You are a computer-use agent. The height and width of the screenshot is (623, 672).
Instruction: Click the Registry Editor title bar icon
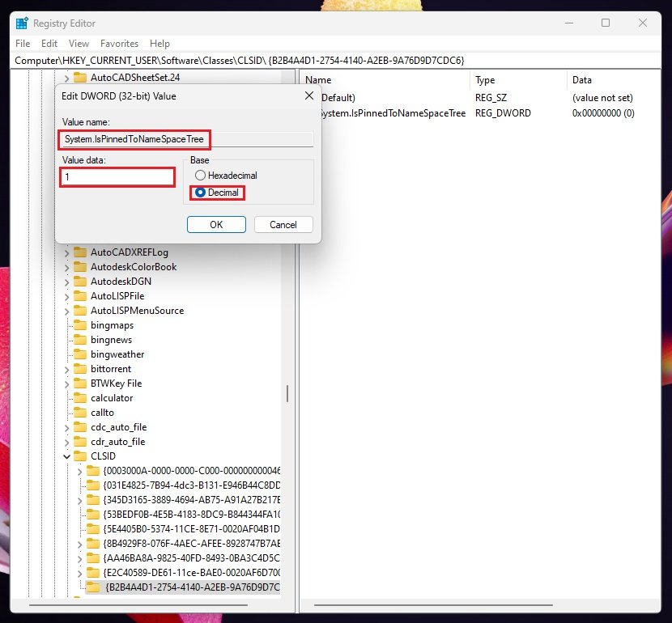tap(22, 23)
